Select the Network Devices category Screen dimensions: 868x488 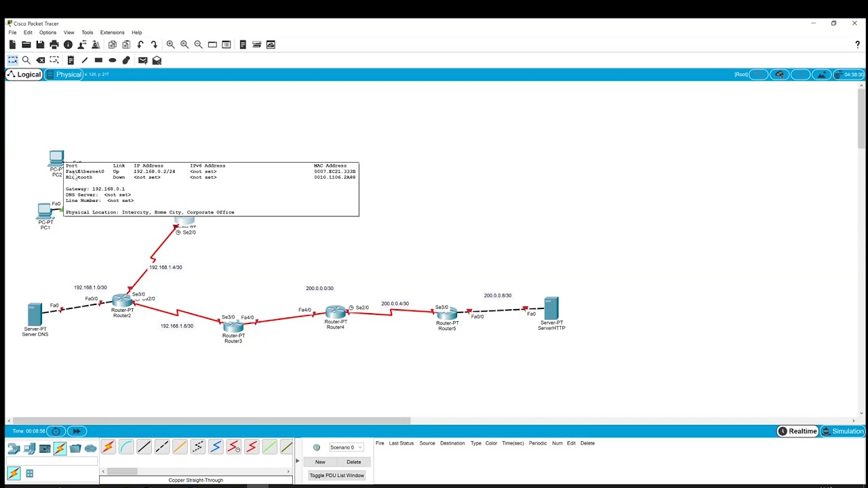(x=14, y=448)
